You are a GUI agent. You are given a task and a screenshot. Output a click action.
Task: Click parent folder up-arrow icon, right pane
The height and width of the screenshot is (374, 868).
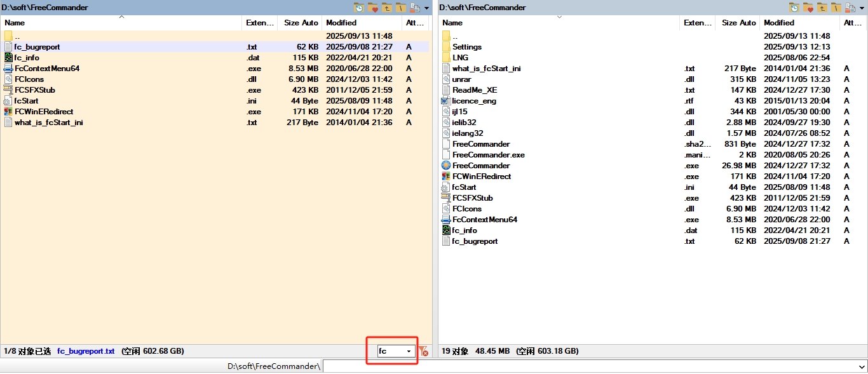tap(822, 8)
